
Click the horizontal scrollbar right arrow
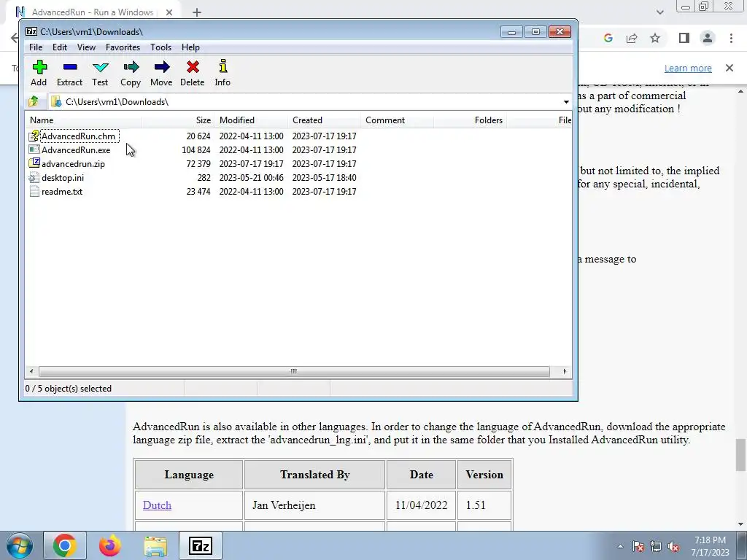[565, 371]
